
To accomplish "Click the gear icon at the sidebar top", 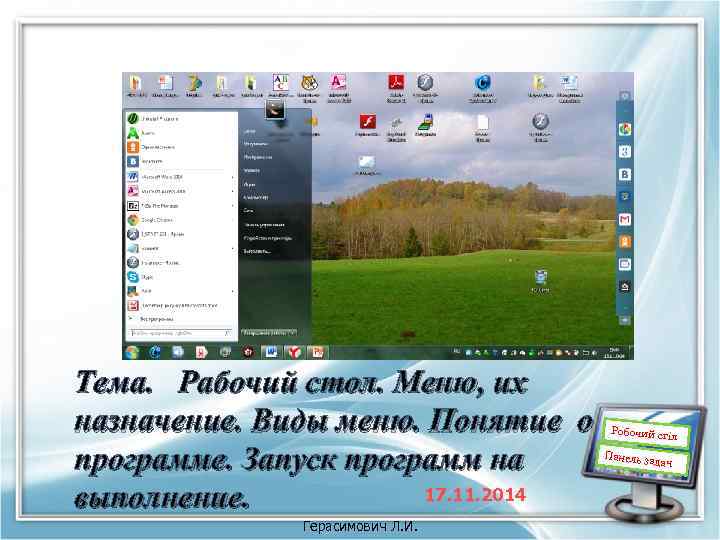I will [624, 96].
